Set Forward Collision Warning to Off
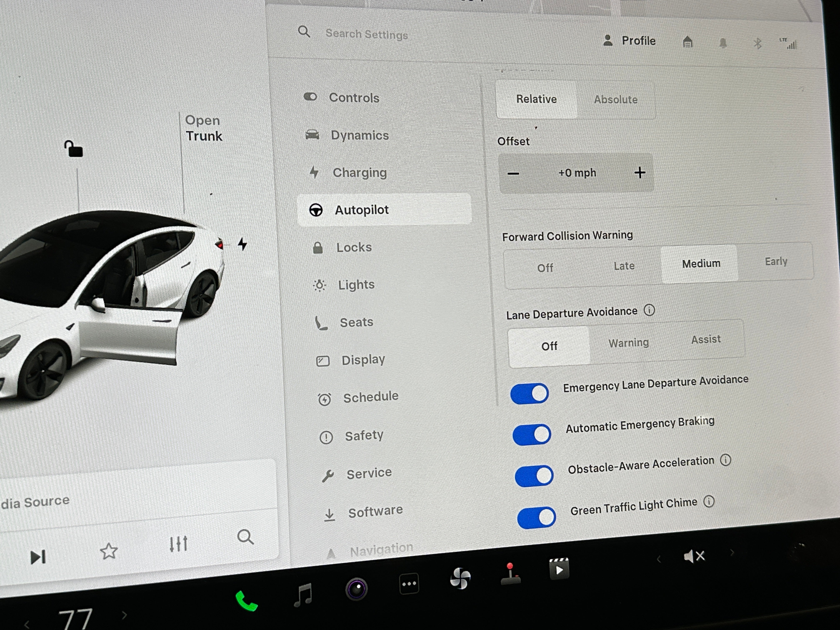Image resolution: width=840 pixels, height=630 pixels. pos(545,268)
